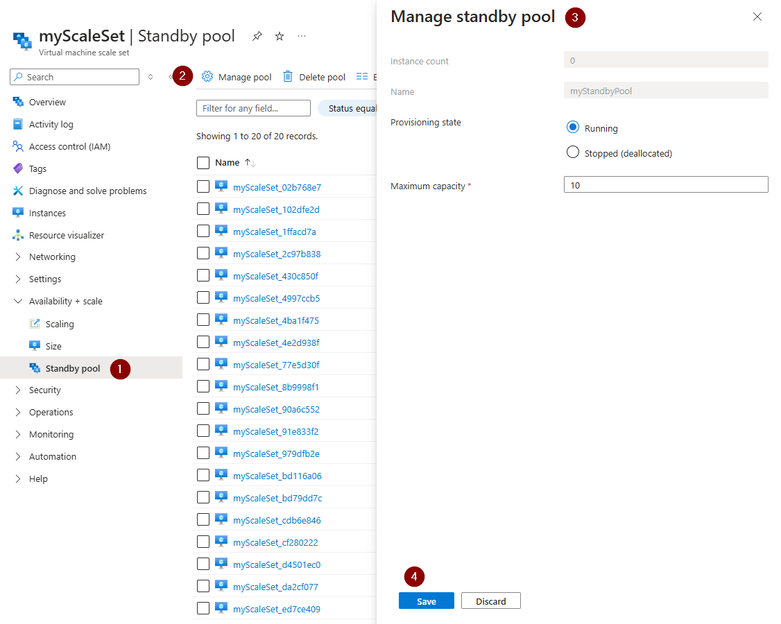Expand the Operations section

(x=18, y=412)
